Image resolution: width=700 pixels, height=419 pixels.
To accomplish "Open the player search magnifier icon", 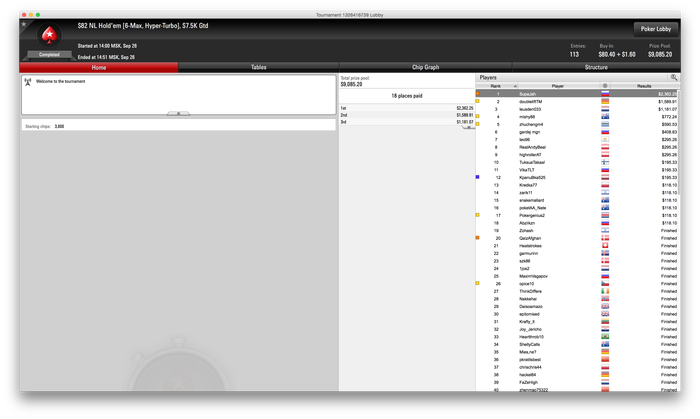I will pos(674,77).
